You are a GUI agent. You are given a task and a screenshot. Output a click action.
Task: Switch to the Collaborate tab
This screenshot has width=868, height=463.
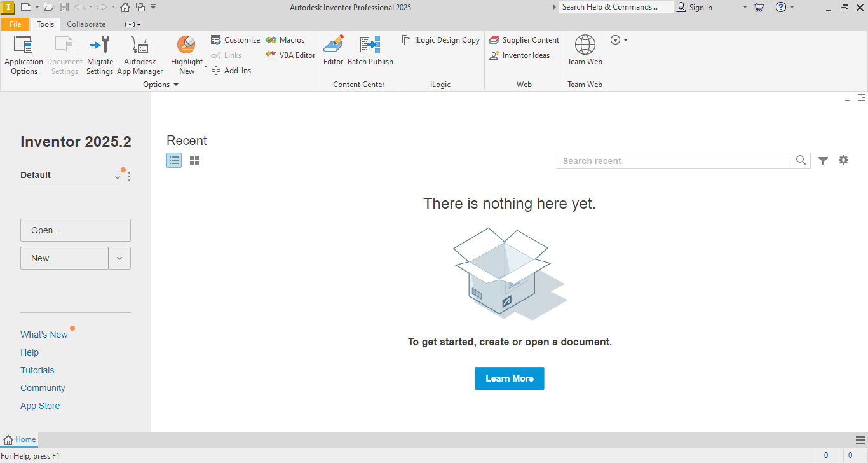(x=86, y=24)
